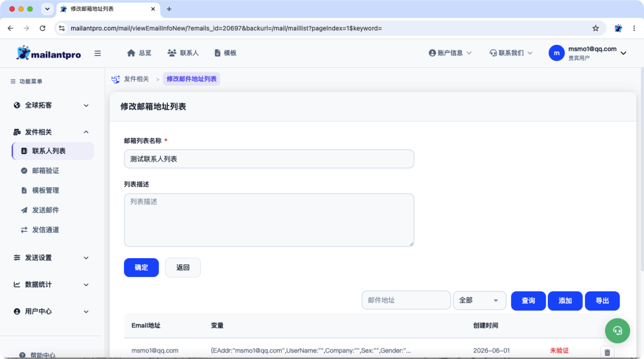Click the mailantpro extension icon in toolbar
The height and width of the screenshot is (359, 644).
[618, 28]
